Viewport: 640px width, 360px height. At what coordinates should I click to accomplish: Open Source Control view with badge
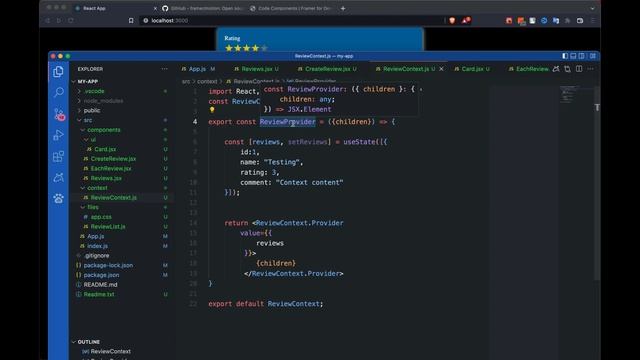[x=59, y=114]
